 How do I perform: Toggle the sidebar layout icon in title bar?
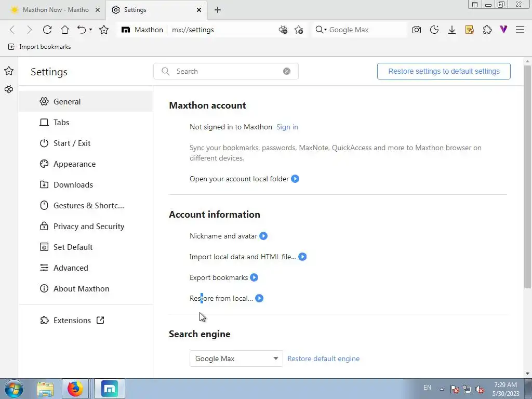(x=475, y=4)
